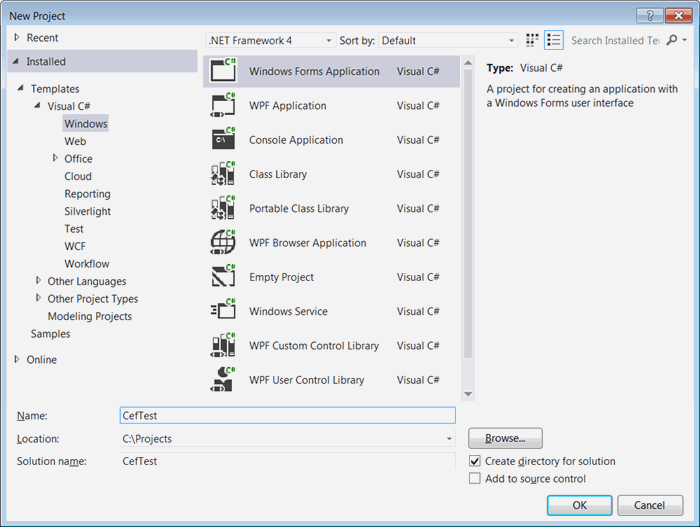700x527 pixels.
Task: Select Web category in tree
Action: pos(75,141)
